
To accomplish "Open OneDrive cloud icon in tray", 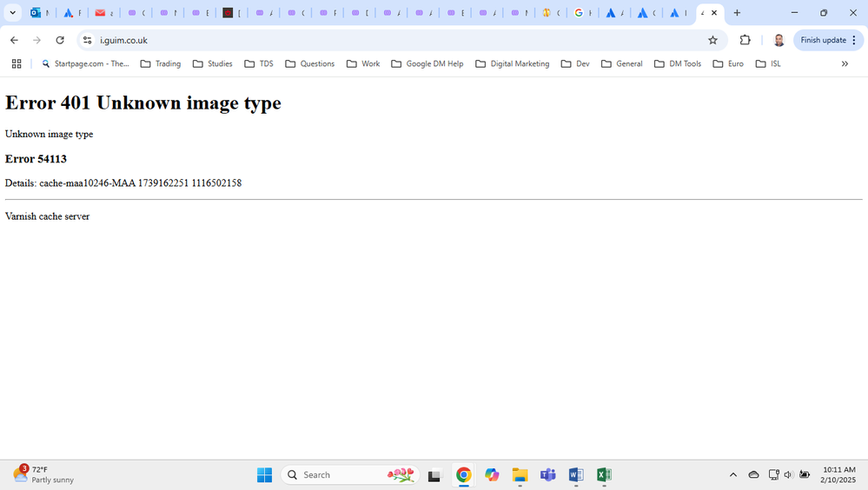I will click(753, 474).
